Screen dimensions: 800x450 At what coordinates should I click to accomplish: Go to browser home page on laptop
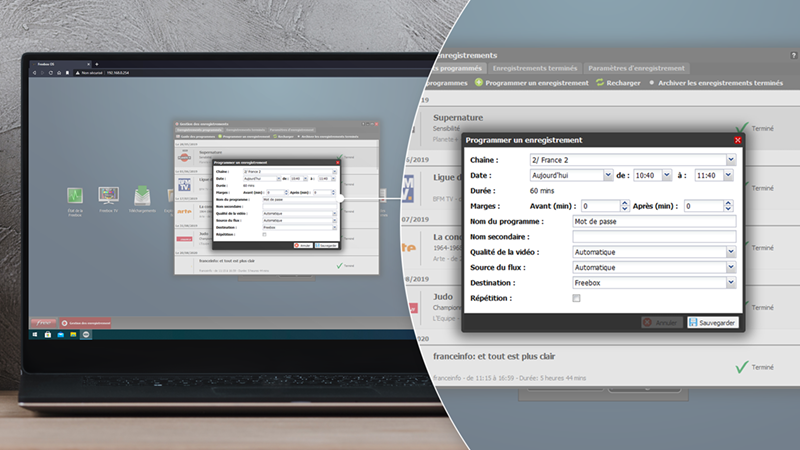pyautogui.click(x=59, y=73)
